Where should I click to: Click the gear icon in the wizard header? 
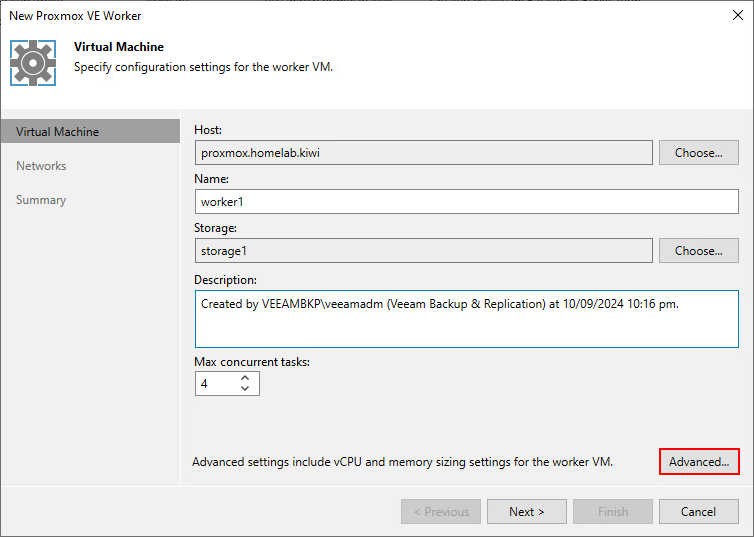tap(33, 63)
